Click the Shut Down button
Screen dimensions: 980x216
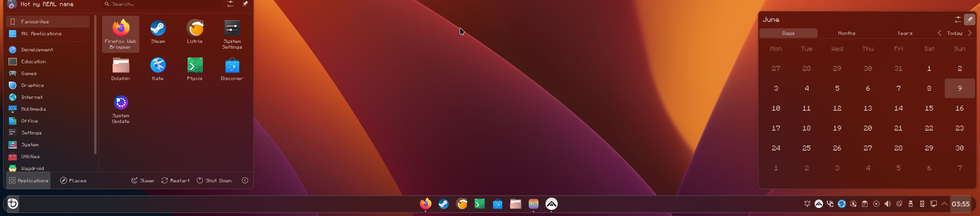pos(214,180)
